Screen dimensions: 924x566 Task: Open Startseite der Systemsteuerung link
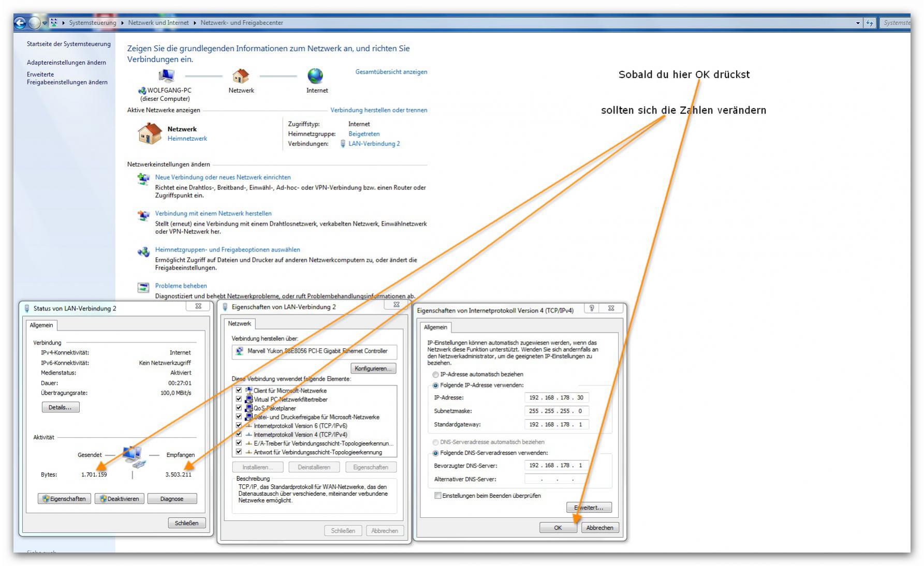[x=69, y=44]
